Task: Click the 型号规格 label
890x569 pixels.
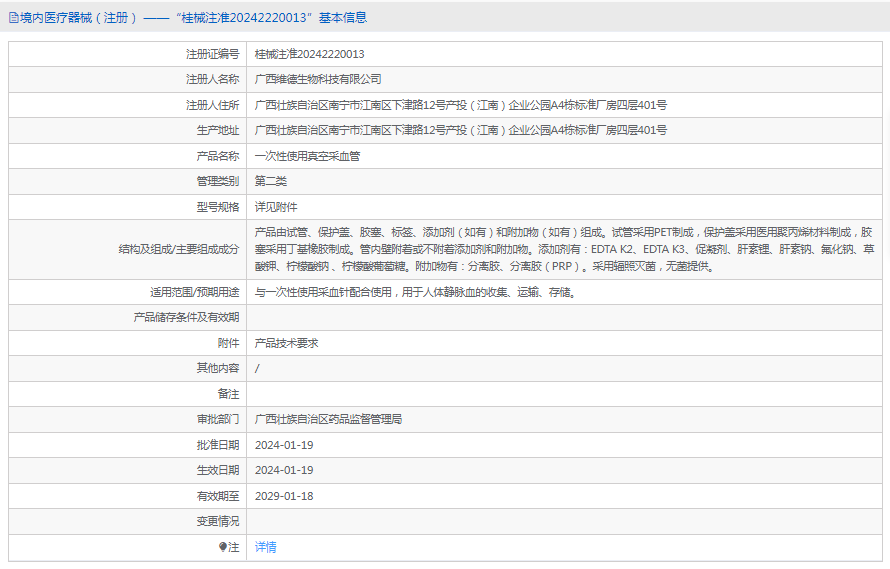Action: point(218,207)
